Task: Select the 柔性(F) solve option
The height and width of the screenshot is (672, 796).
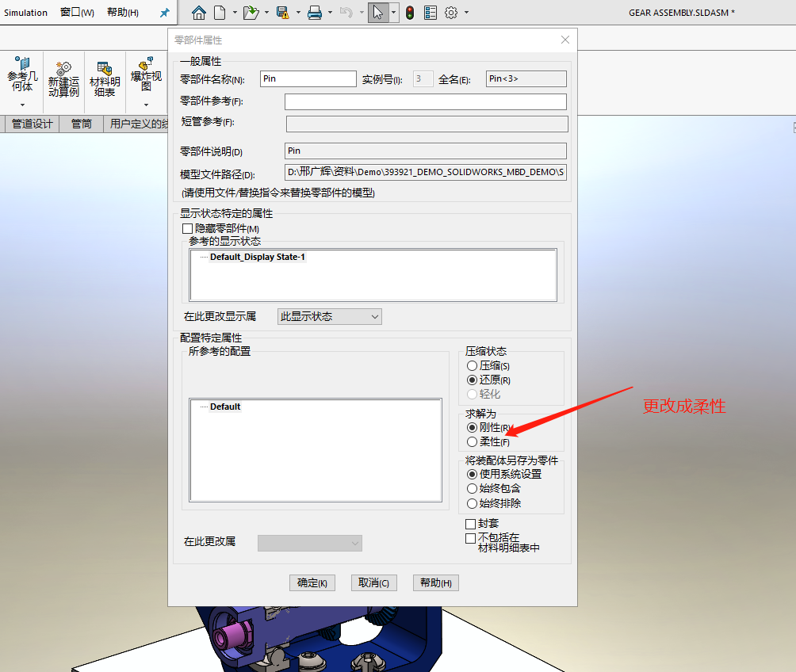Action: pyautogui.click(x=473, y=441)
